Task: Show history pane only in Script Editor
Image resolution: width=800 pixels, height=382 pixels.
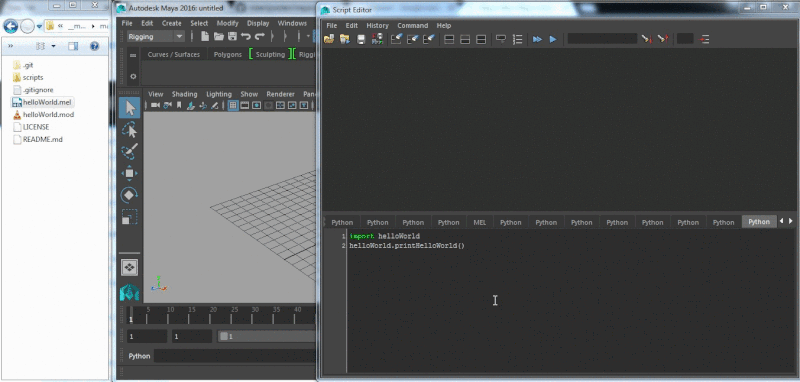Action: tap(449, 39)
